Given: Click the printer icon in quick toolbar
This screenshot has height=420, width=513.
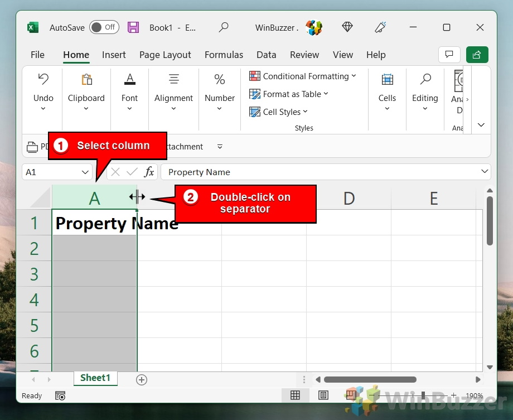Looking at the screenshot, I should 32,147.
